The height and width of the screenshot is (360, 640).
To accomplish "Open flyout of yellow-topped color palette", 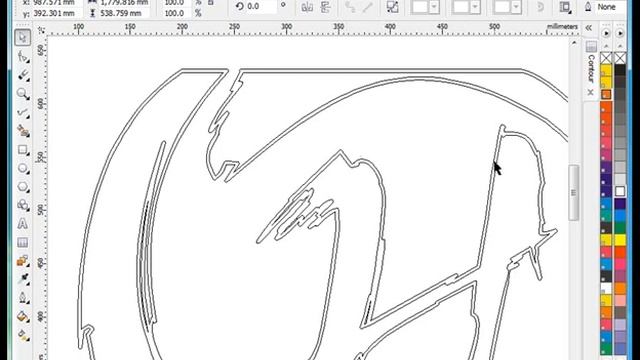I will click(x=606, y=33).
